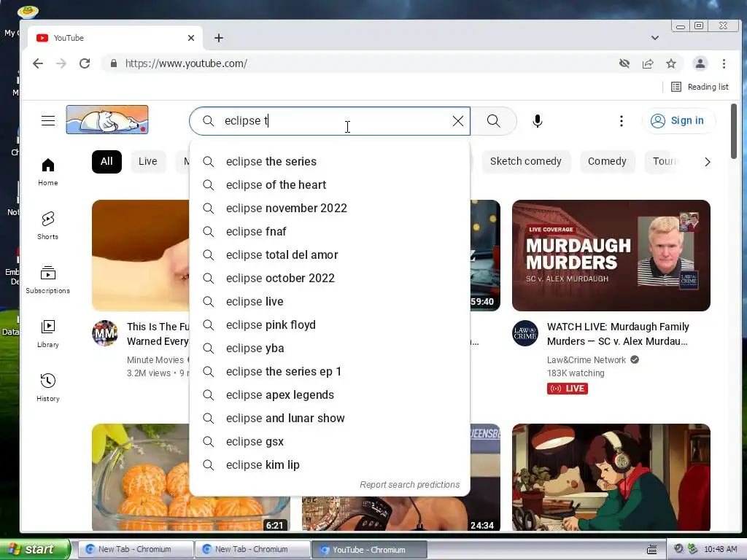Open the Murdaugh Murders video thumbnail
This screenshot has width=747, height=560.
611,255
